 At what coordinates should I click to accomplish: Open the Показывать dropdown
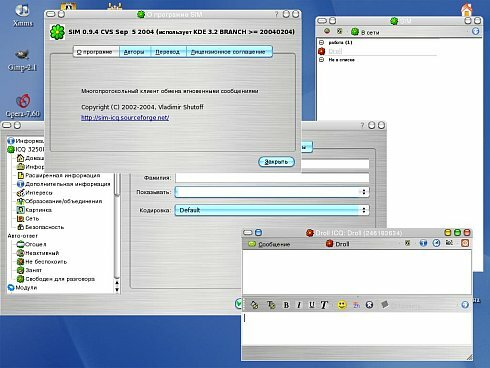point(272,192)
